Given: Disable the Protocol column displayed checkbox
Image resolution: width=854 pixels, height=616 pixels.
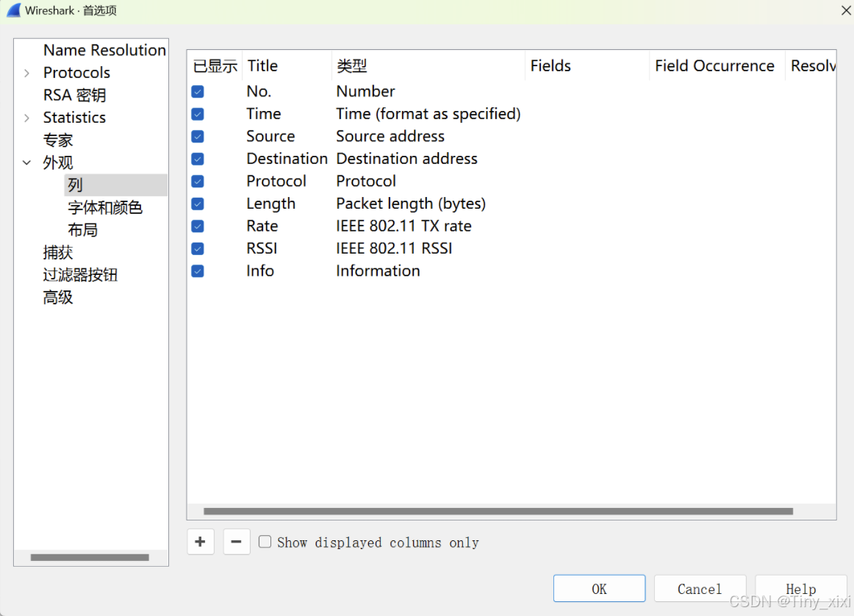Looking at the screenshot, I should [198, 182].
